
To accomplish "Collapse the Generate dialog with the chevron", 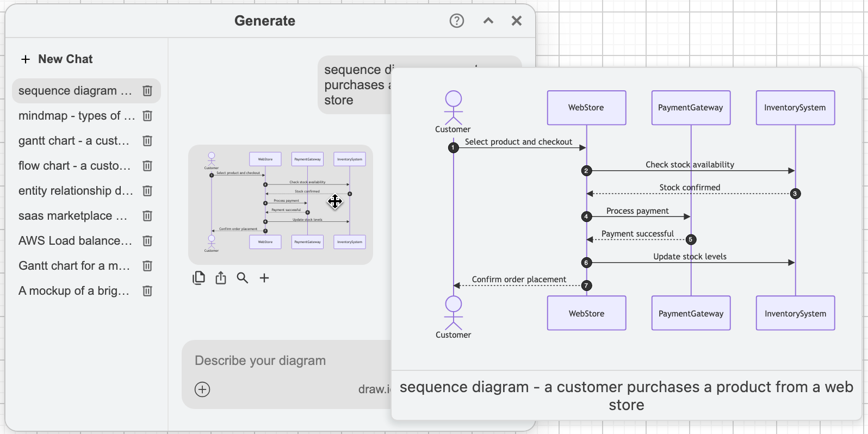I will click(x=488, y=21).
